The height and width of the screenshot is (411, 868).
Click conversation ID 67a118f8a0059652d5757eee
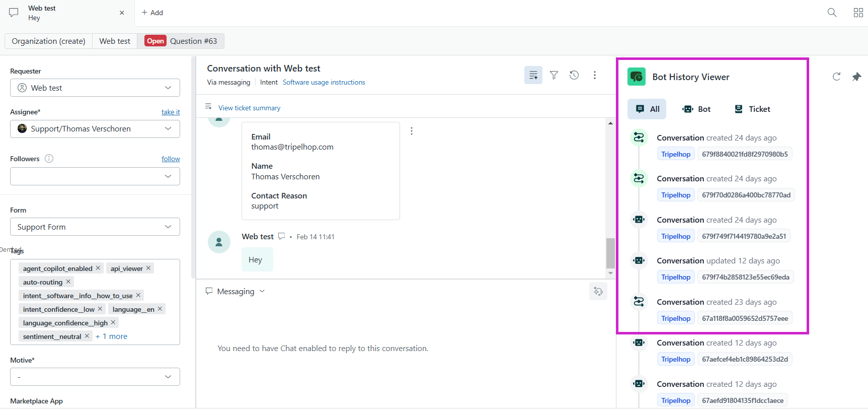[745, 318]
